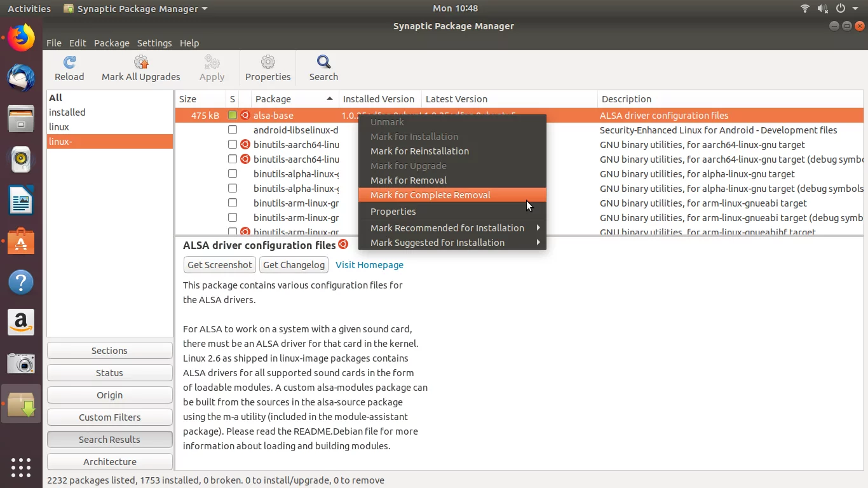Image resolution: width=868 pixels, height=488 pixels.
Task: Open the File menu
Action: (x=54, y=43)
